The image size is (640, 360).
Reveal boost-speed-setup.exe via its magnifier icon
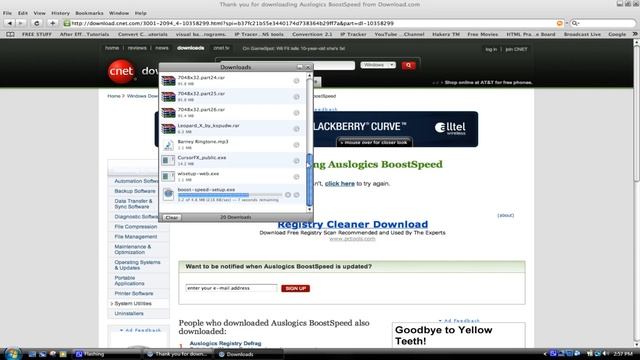point(297,195)
